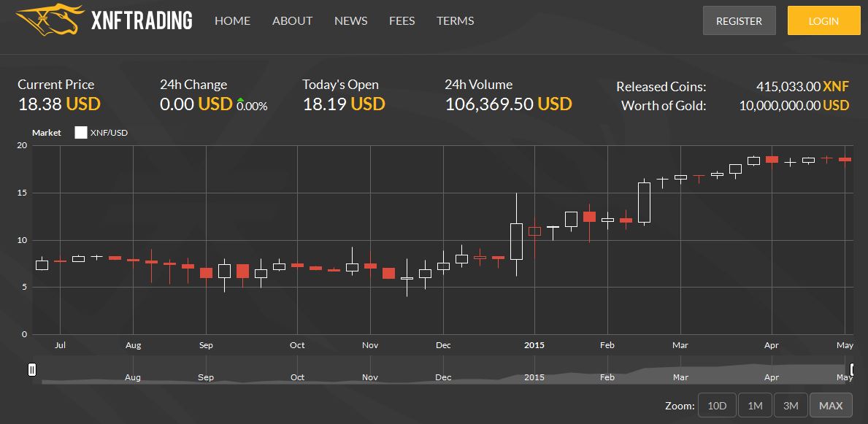Click the 24h Volume figure
The height and width of the screenshot is (424, 868).
click(508, 104)
